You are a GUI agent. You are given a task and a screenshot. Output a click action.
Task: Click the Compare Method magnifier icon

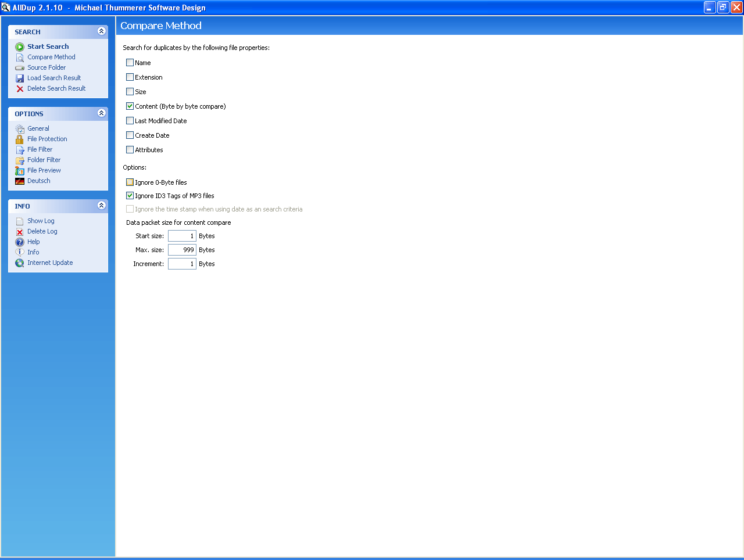click(20, 57)
